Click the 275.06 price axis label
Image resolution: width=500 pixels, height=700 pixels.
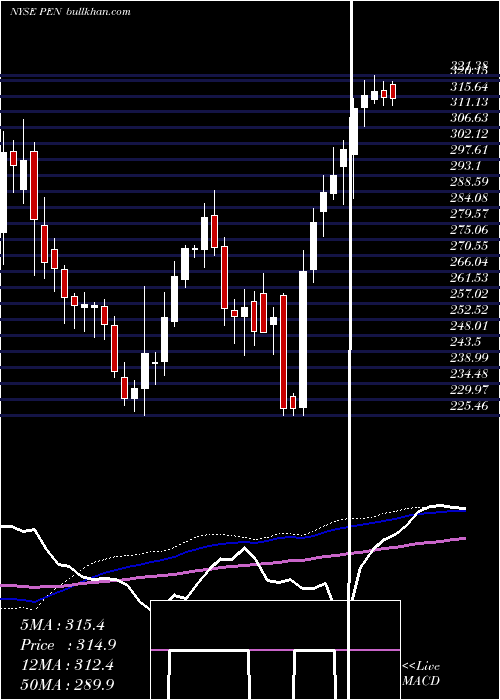[469, 230]
